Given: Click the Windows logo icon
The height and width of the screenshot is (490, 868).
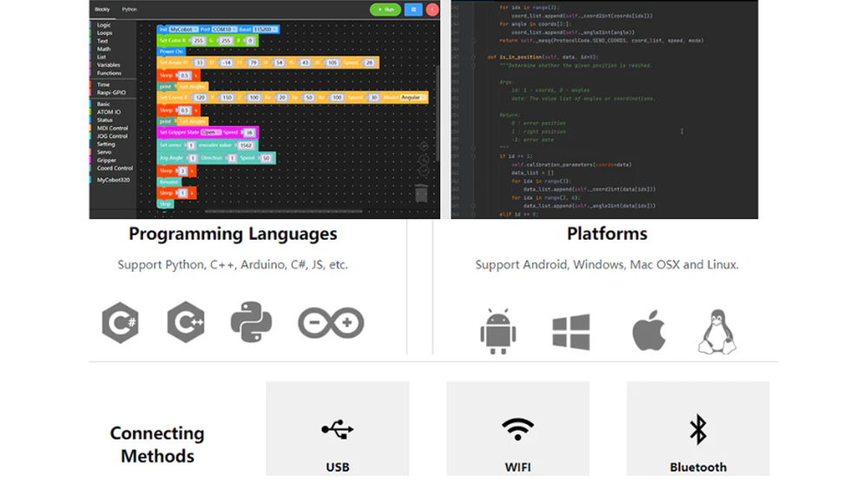Looking at the screenshot, I should pos(571,332).
